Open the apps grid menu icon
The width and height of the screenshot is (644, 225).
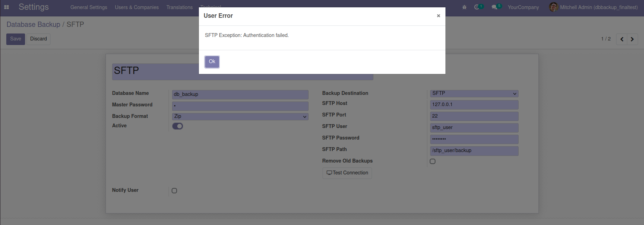coord(7,7)
